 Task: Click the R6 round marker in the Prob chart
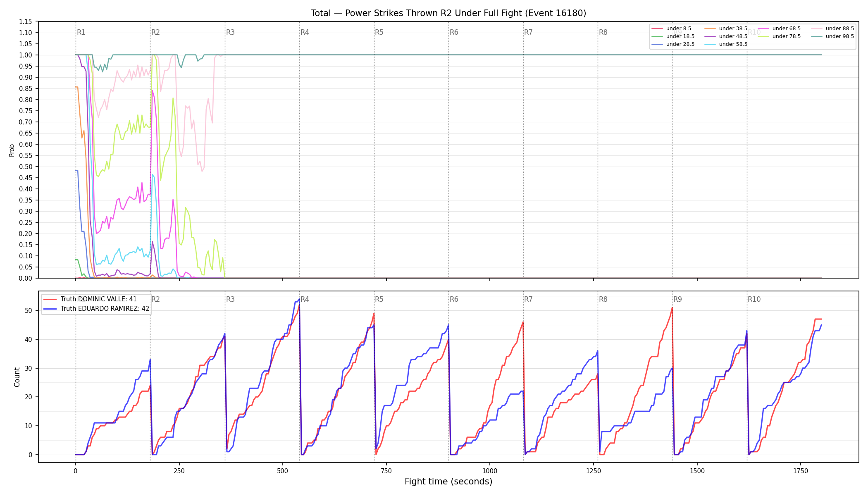(x=454, y=32)
